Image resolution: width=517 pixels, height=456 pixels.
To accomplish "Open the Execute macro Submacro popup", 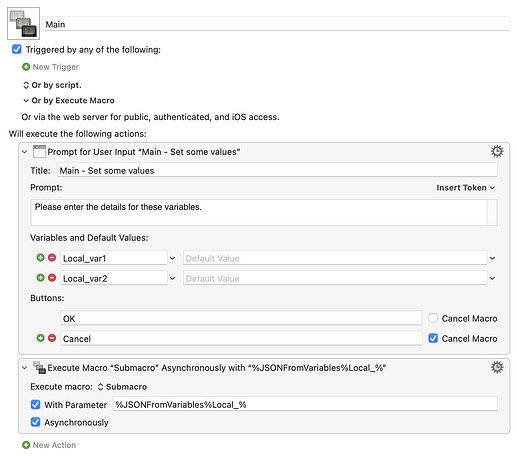I will point(122,387).
